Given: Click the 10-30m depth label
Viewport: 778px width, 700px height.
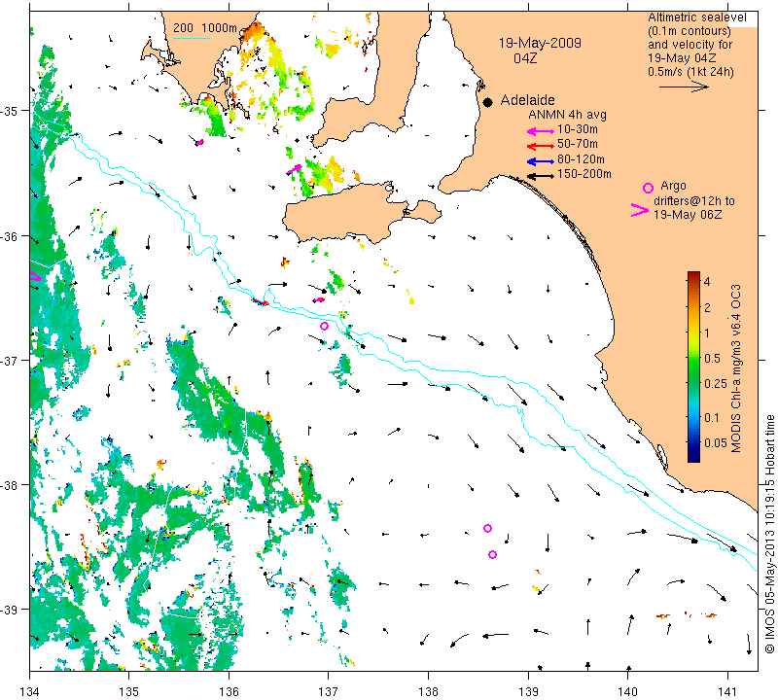Looking at the screenshot, I should [578, 129].
